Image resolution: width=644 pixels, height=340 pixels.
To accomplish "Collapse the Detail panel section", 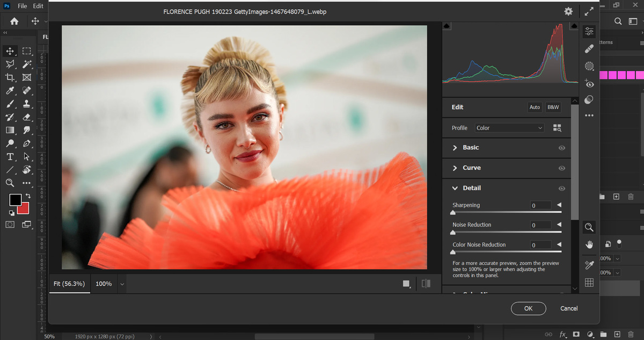I will coord(455,189).
